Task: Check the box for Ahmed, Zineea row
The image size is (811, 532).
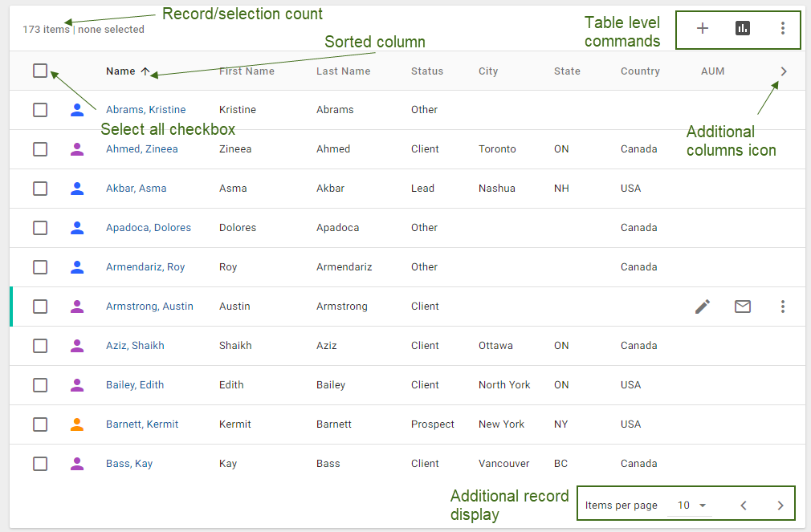Action: [40, 149]
